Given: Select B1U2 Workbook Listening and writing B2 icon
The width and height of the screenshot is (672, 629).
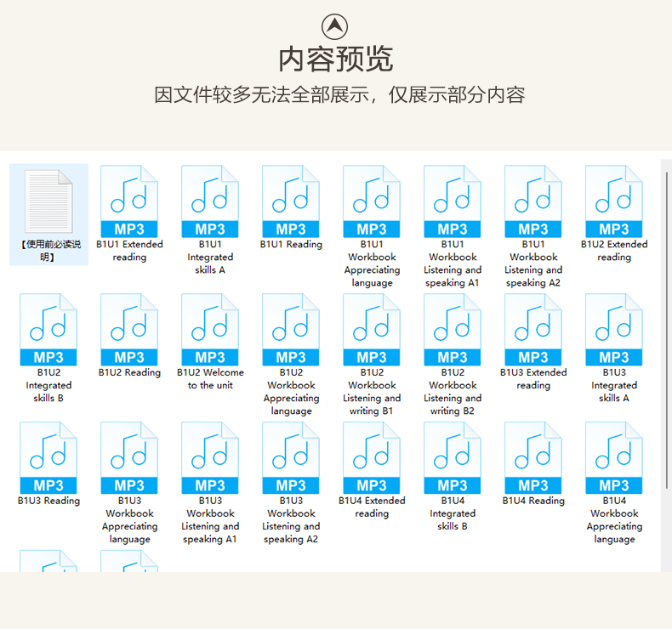Looking at the screenshot, I should coord(453,330).
